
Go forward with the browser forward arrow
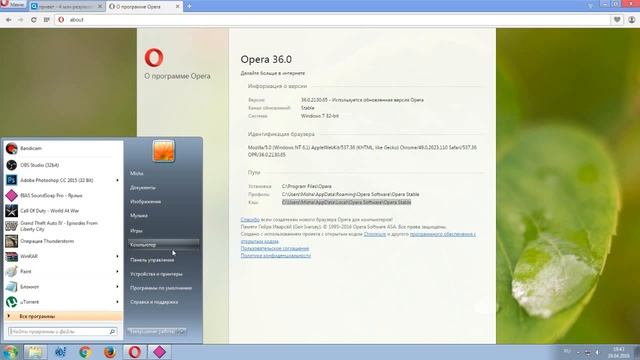coord(20,20)
